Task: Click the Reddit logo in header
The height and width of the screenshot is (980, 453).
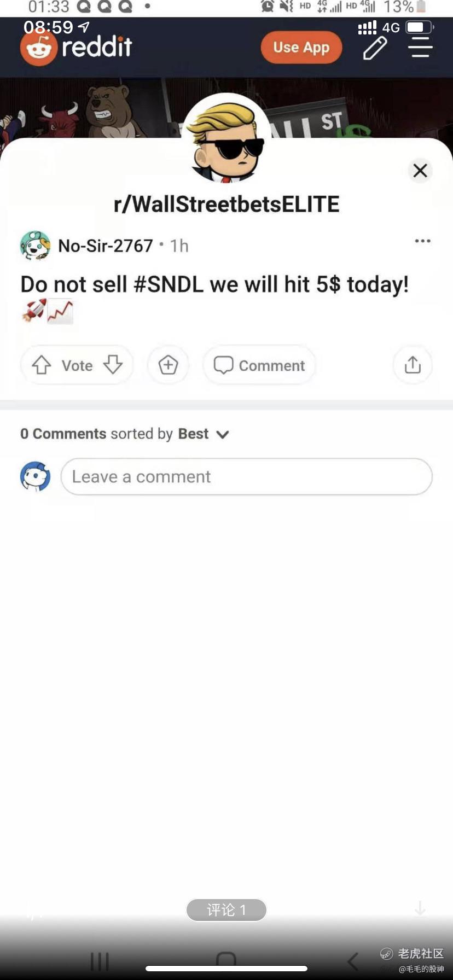Action: click(77, 48)
